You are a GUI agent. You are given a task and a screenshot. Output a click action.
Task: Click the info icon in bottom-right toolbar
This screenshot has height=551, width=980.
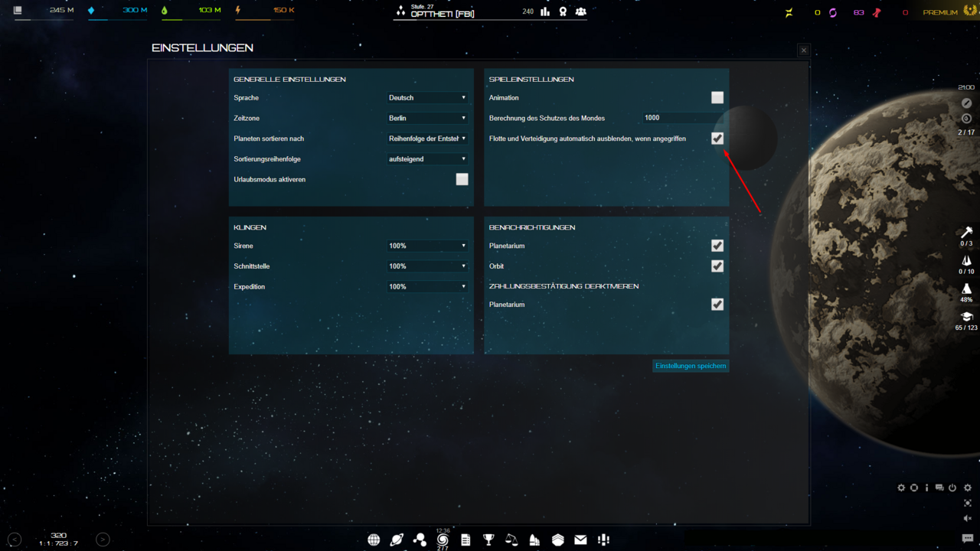[926, 487]
